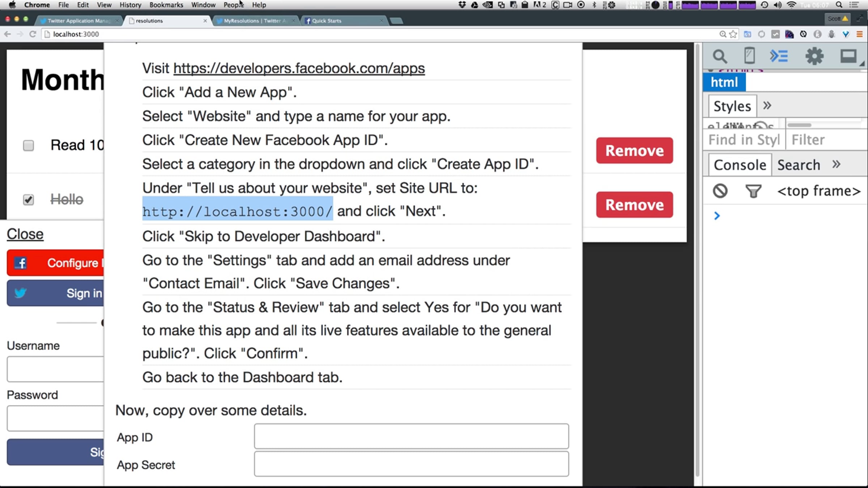The width and height of the screenshot is (868, 488).
Task: Click the DevTools dock side icon
Action: pyautogui.click(x=848, y=56)
